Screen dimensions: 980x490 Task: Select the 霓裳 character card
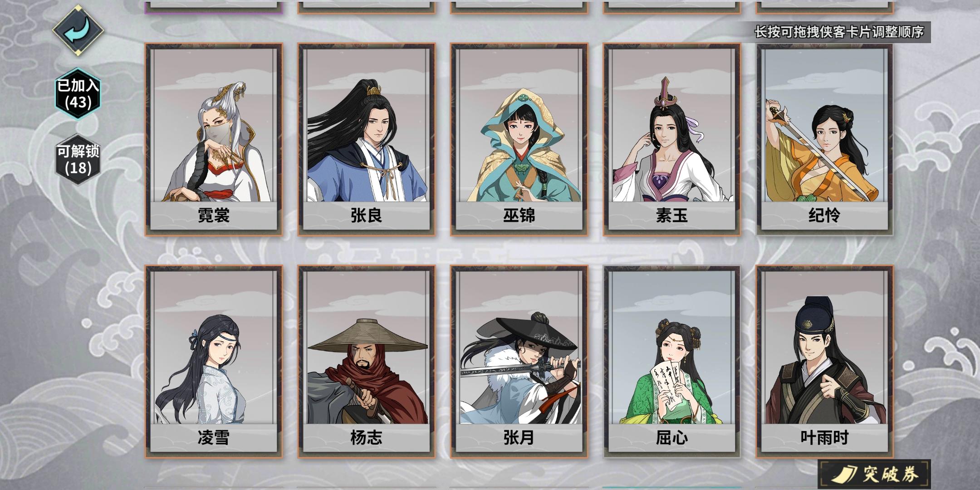pyautogui.click(x=214, y=139)
